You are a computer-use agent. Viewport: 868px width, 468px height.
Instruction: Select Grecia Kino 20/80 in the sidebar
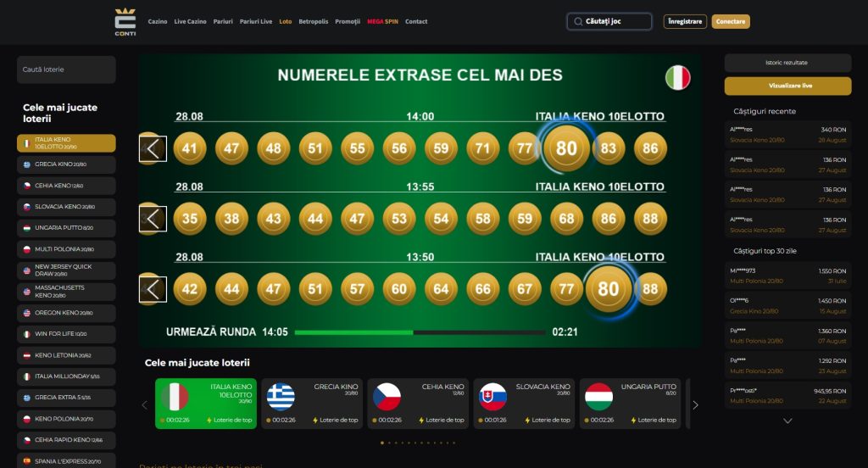click(x=66, y=164)
